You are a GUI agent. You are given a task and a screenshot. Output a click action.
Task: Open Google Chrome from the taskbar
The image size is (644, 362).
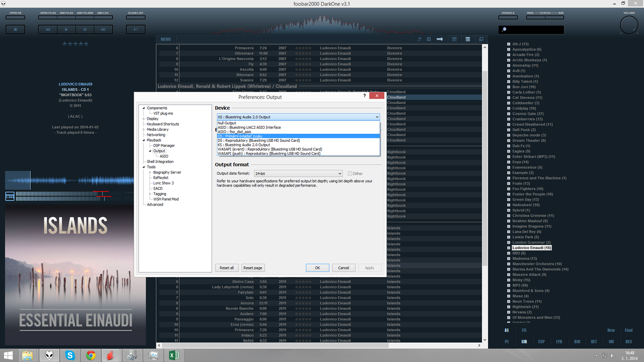[x=91, y=355]
